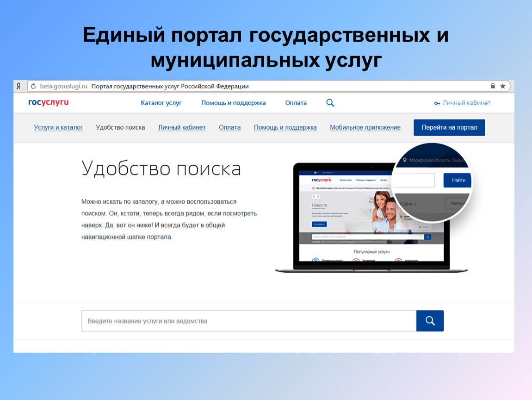The image size is (532, 400).
Task: Open "Каталог услуг" in the top header
Action: (161, 103)
